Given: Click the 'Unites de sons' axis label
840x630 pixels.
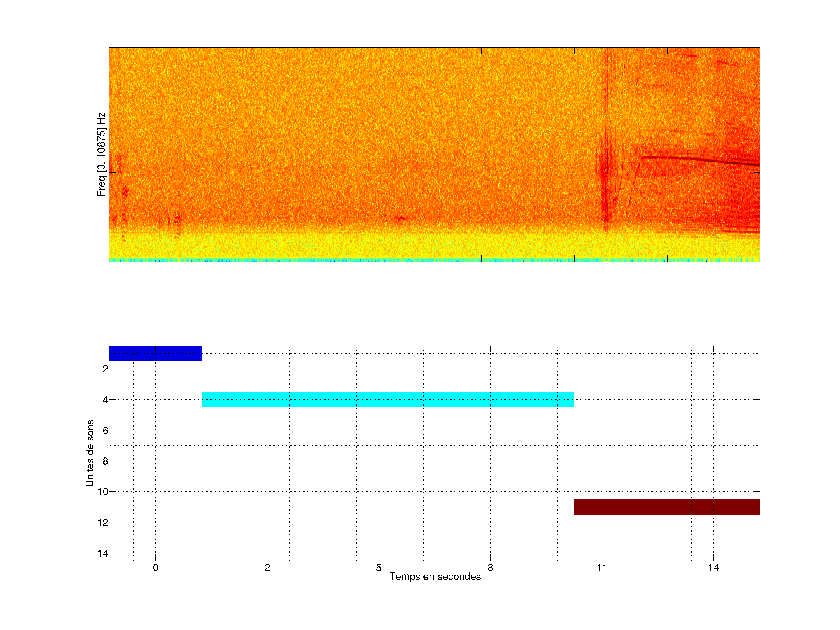Looking at the screenshot, I should pos(90,453).
